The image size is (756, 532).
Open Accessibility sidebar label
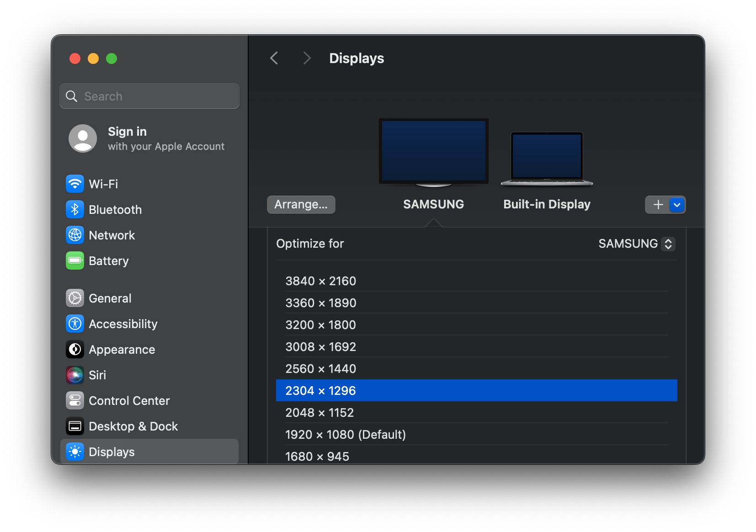[x=123, y=324]
